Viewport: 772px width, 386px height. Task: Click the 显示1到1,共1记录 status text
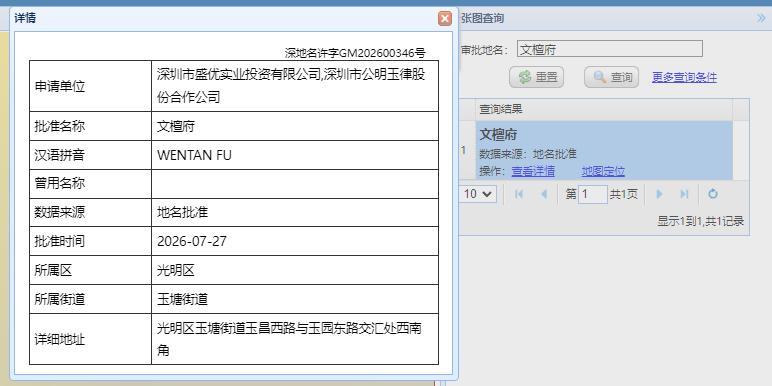(x=700, y=222)
